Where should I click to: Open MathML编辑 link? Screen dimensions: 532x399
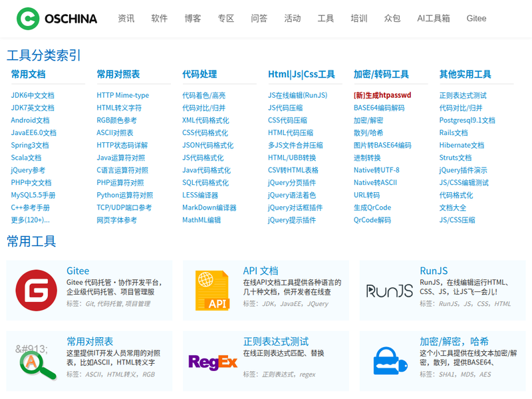[x=201, y=220]
